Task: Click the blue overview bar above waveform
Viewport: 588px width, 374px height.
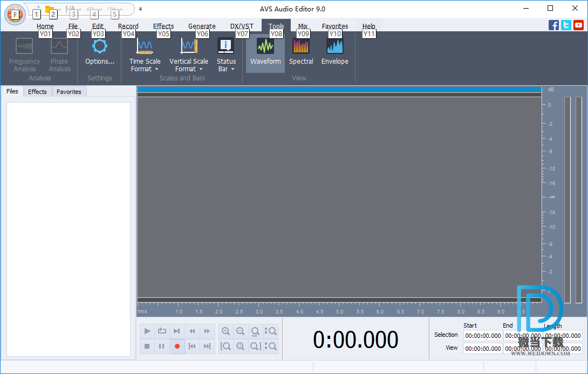Action: tap(339, 90)
